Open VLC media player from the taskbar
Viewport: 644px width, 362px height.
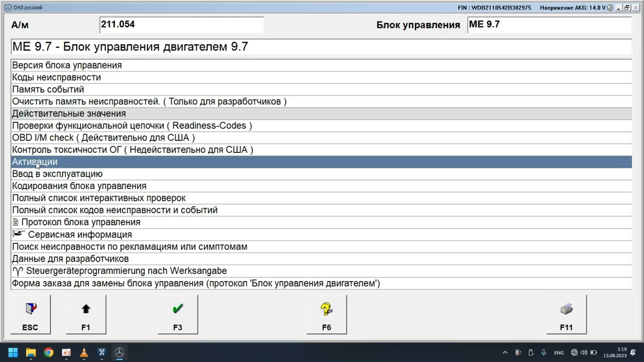click(x=84, y=352)
